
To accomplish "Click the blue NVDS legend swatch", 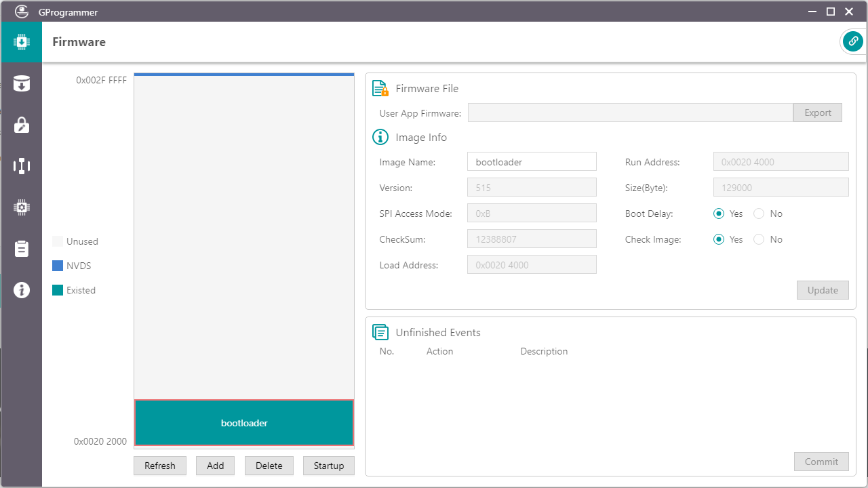I will pyautogui.click(x=58, y=266).
